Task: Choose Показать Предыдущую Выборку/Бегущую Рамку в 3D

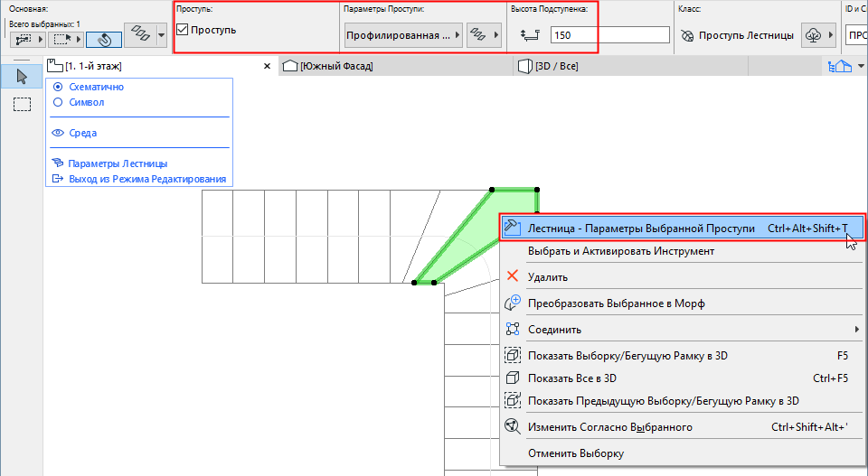Action: point(682,401)
